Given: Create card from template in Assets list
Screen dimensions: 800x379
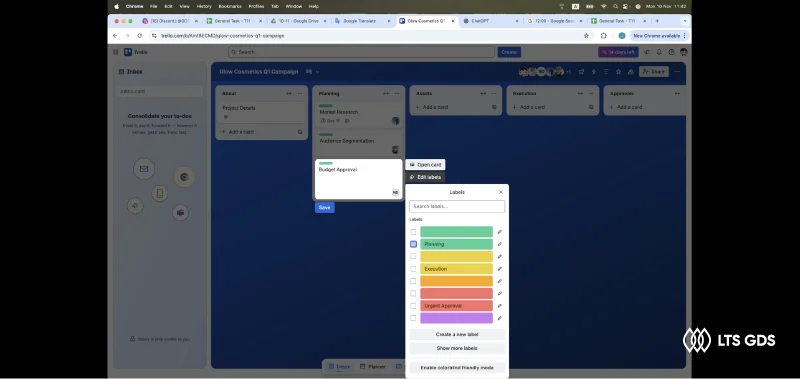Looking at the screenshot, I should (494, 107).
